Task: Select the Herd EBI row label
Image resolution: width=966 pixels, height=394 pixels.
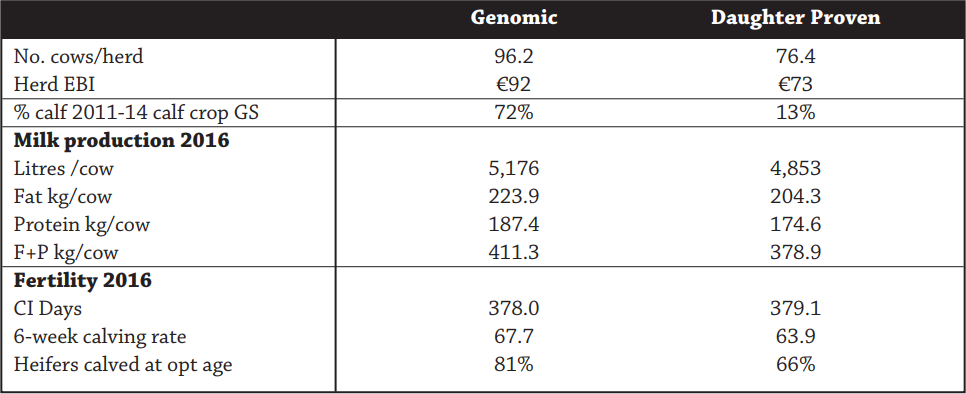Action: click(x=53, y=84)
